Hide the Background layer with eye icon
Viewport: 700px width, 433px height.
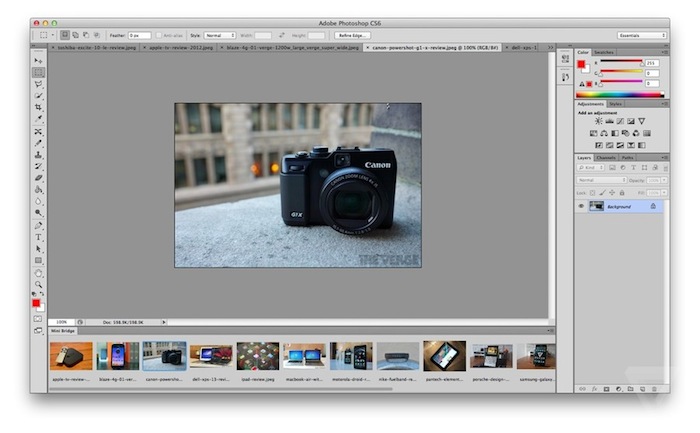click(x=581, y=206)
